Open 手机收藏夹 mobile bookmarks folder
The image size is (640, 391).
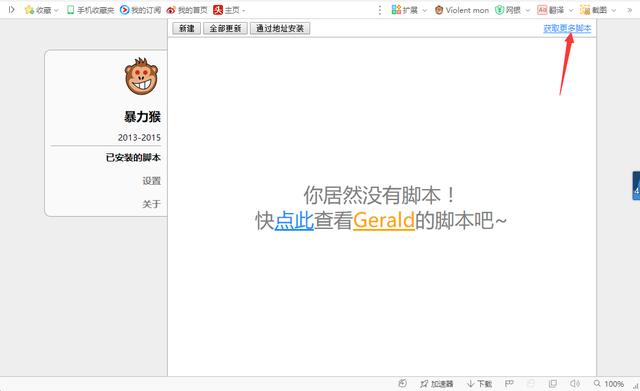pos(90,10)
